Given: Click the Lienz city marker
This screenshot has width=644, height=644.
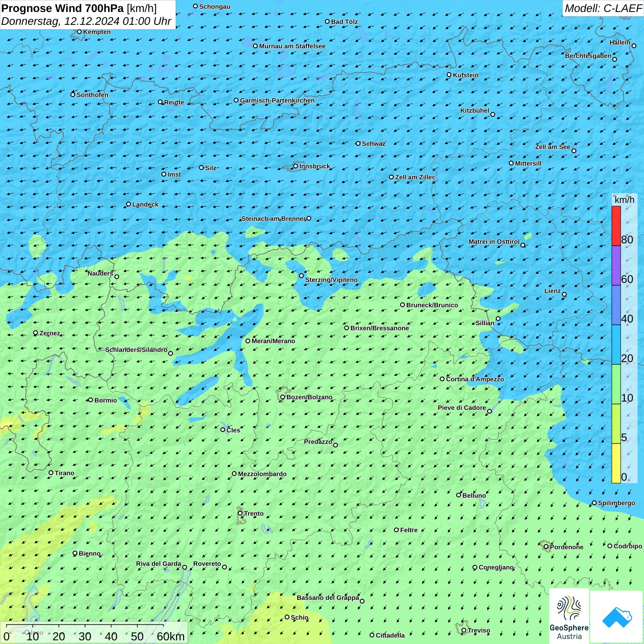Looking at the screenshot, I should click(x=564, y=294).
